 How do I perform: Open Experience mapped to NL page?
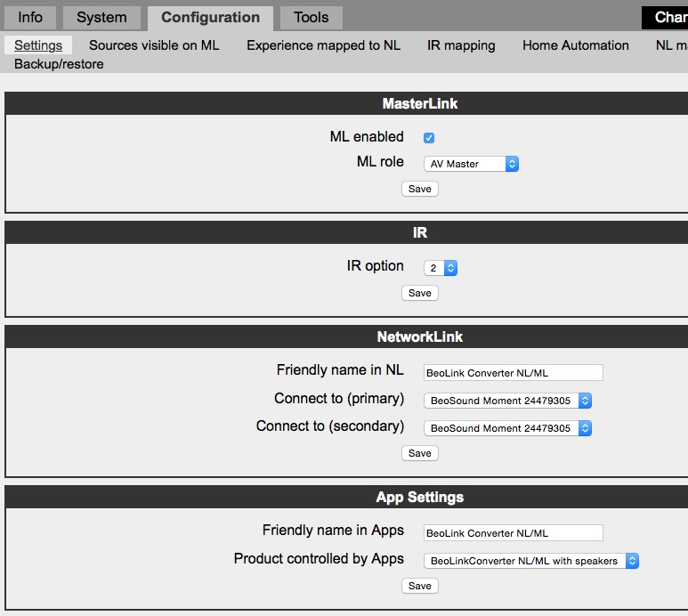[323, 45]
